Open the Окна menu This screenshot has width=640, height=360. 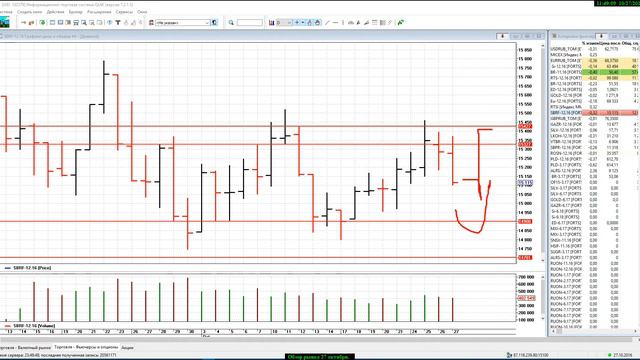coord(142,12)
